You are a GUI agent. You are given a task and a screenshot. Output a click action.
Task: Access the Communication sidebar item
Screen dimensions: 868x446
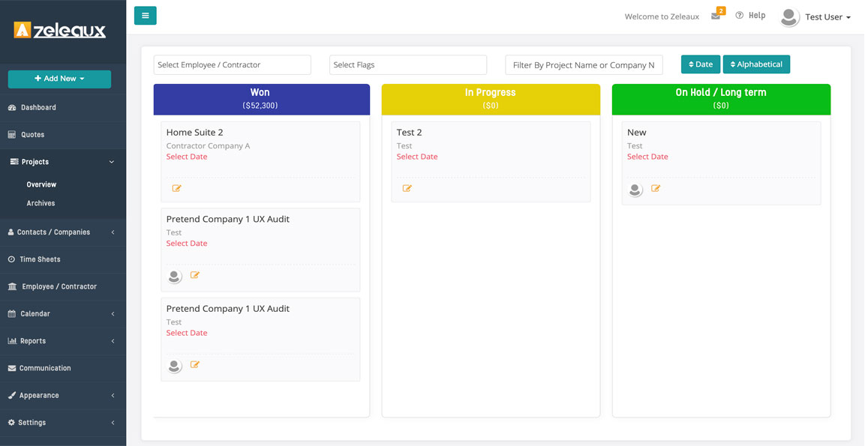pos(47,368)
